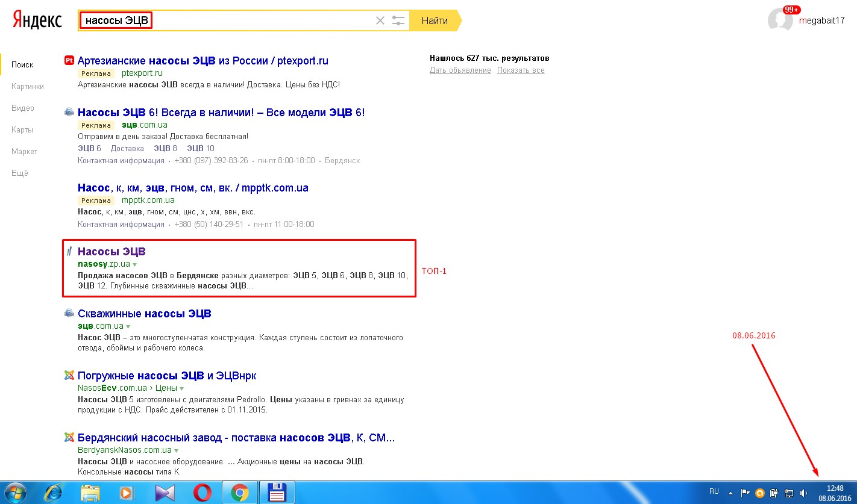Launch Internet Explorer from taskbar
This screenshot has width=857, height=504.
pos(53,493)
